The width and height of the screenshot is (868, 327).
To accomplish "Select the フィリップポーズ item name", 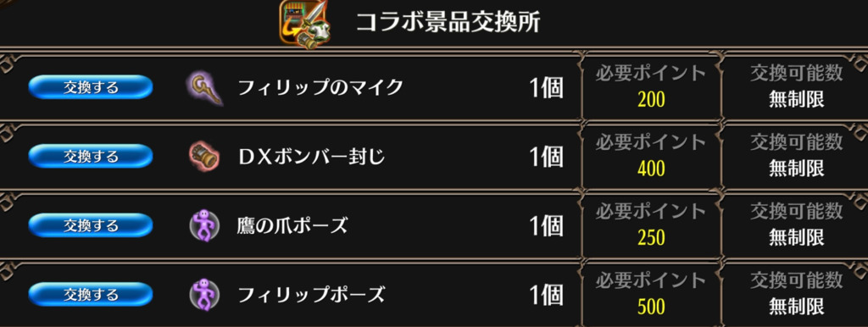I will [x=310, y=295].
